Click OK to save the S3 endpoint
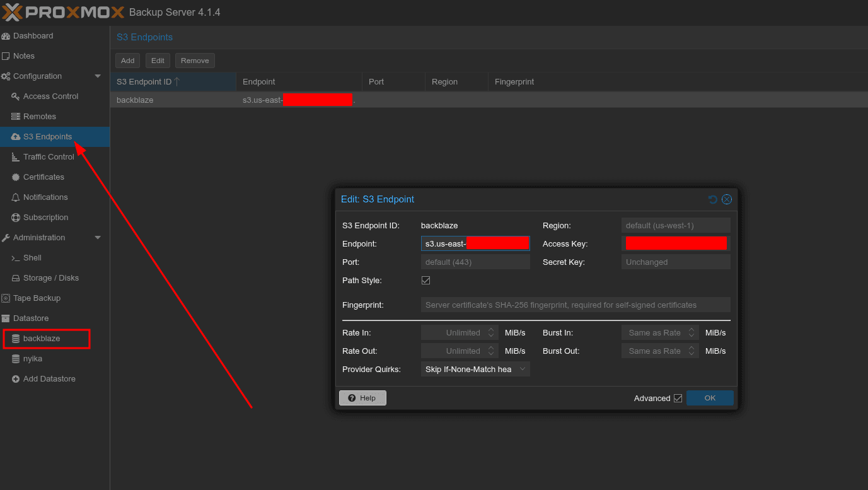 coord(710,398)
